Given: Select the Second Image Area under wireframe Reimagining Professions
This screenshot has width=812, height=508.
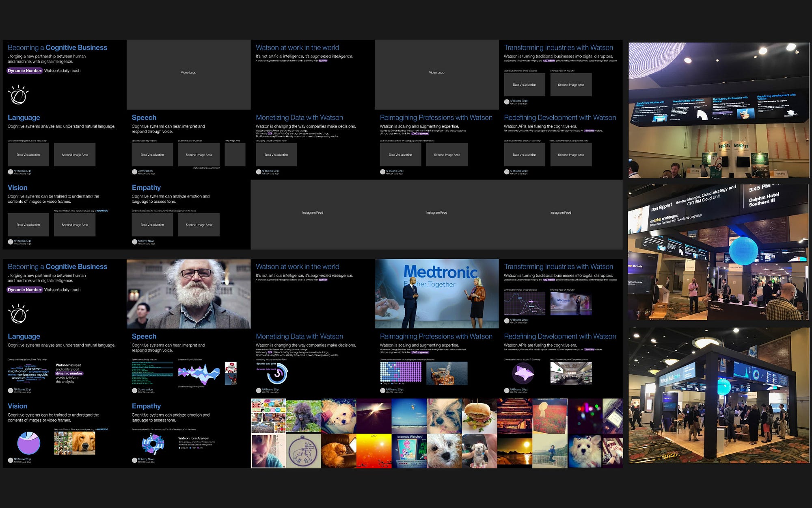Looking at the screenshot, I should [x=447, y=154].
